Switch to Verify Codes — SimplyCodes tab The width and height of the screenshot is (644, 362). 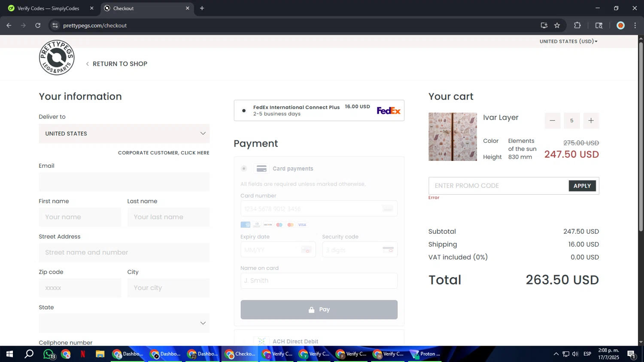(51, 8)
